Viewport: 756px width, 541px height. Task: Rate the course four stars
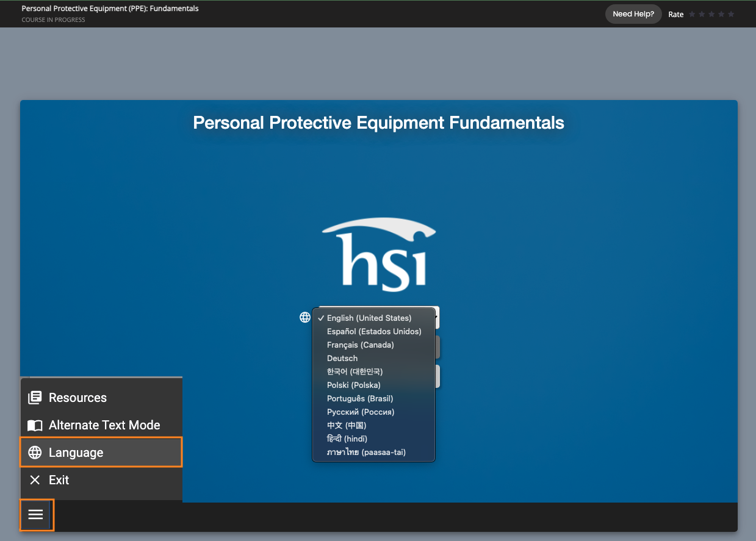721,14
